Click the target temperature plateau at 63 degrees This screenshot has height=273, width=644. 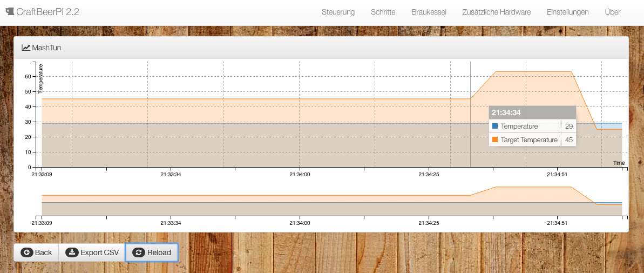pyautogui.click(x=533, y=71)
